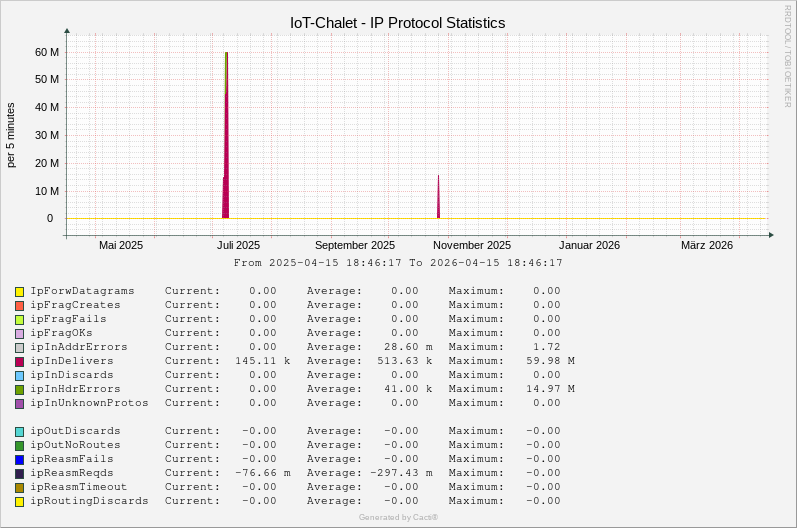The height and width of the screenshot is (528, 797).
Task: Click the ipInAddrErrors legend label
Action: [x=79, y=347]
